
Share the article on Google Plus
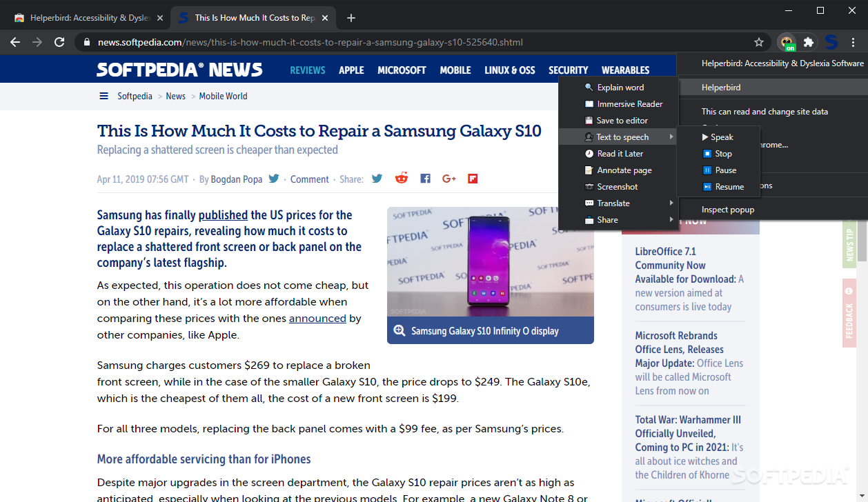449,179
